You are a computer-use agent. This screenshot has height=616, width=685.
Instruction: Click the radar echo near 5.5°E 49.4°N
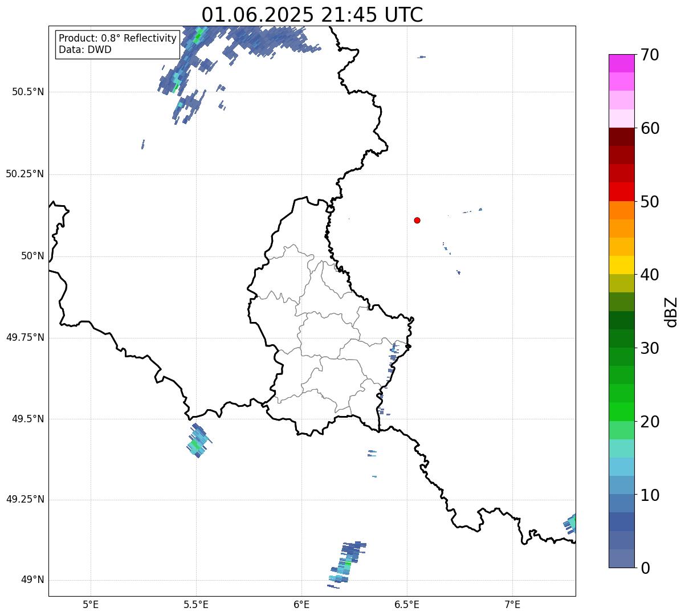[x=198, y=441]
